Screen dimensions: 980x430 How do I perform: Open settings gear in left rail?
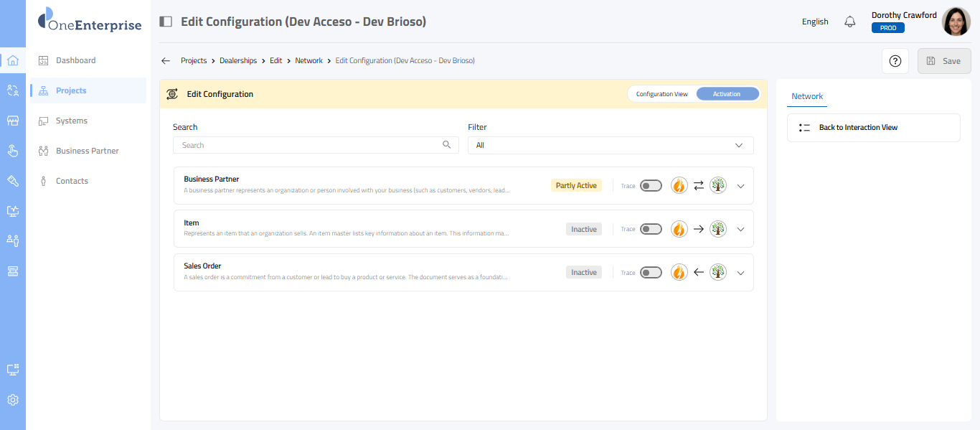pos(13,400)
